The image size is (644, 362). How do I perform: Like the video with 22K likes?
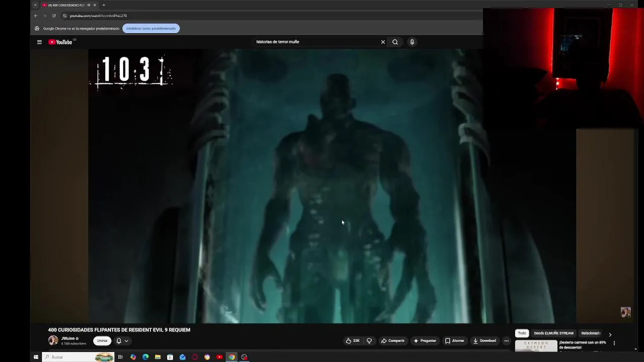pos(353,341)
